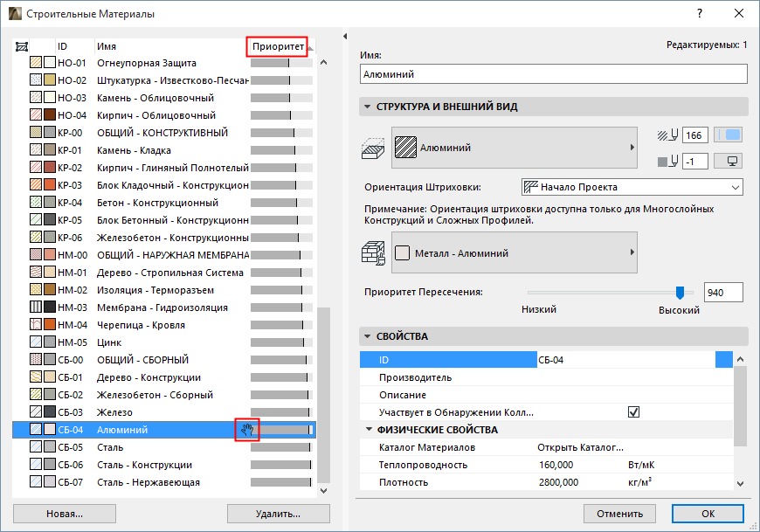Click the priority value field 940
The image size is (760, 532).
(723, 292)
